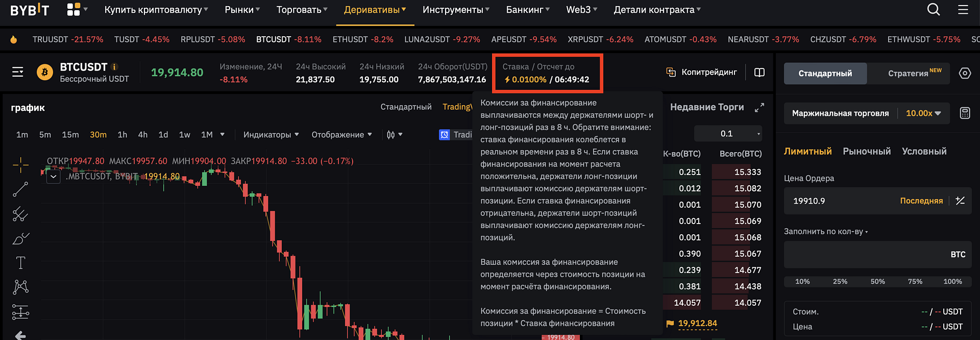Image resolution: width=980 pixels, height=340 pixels.
Task: Select the crosshair cursor tool
Action: (x=20, y=164)
